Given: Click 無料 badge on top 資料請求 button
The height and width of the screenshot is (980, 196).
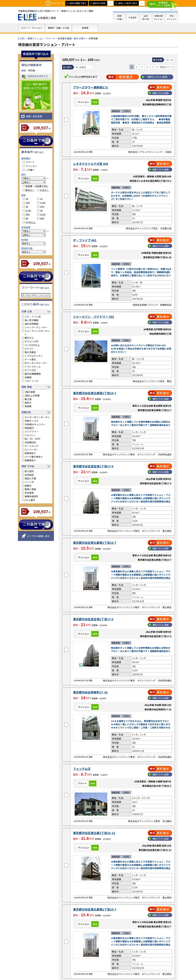Looking at the screenshot, I should point(111,77).
